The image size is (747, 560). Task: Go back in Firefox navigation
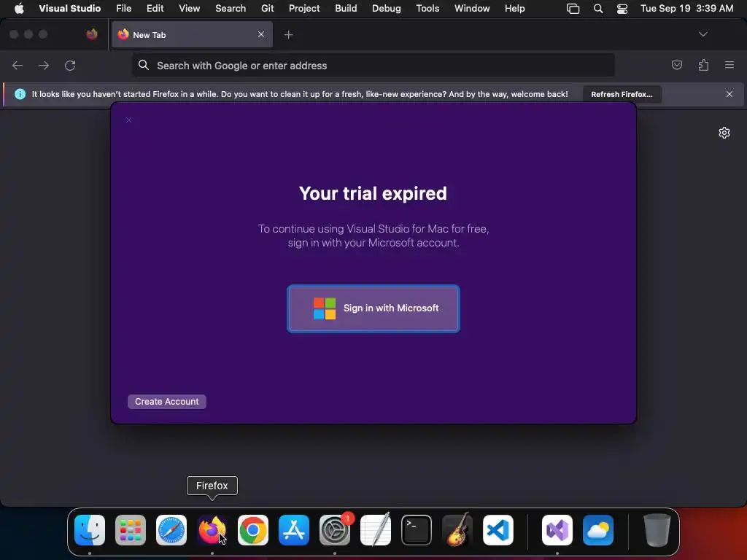pos(18,65)
